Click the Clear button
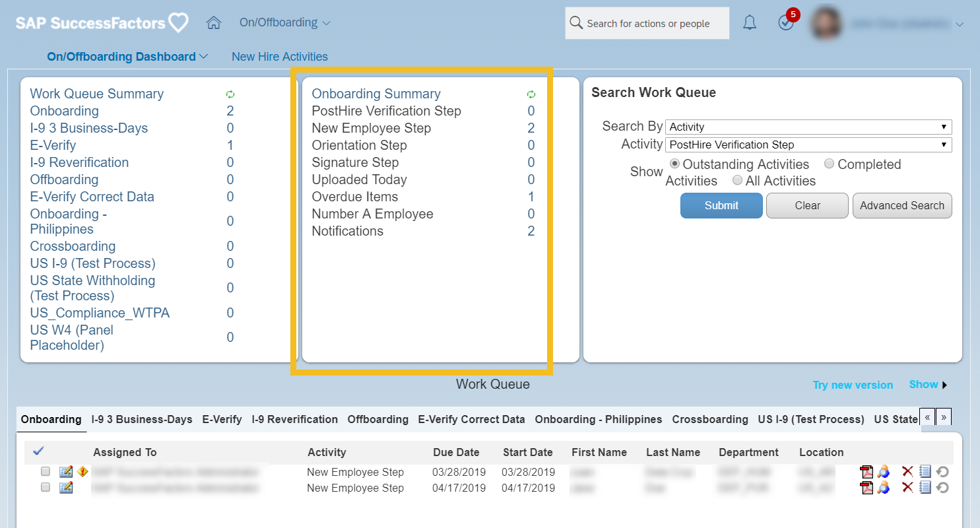 click(x=807, y=205)
